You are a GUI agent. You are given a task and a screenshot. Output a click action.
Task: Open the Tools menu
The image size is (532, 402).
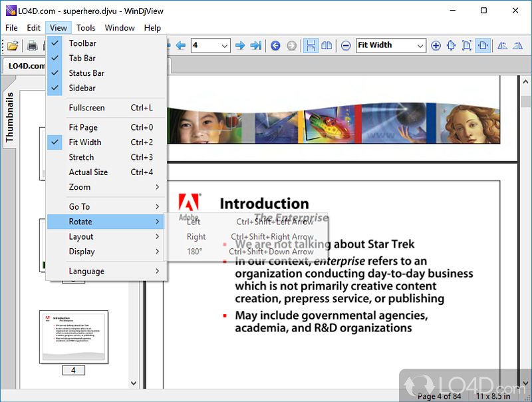[x=86, y=28]
